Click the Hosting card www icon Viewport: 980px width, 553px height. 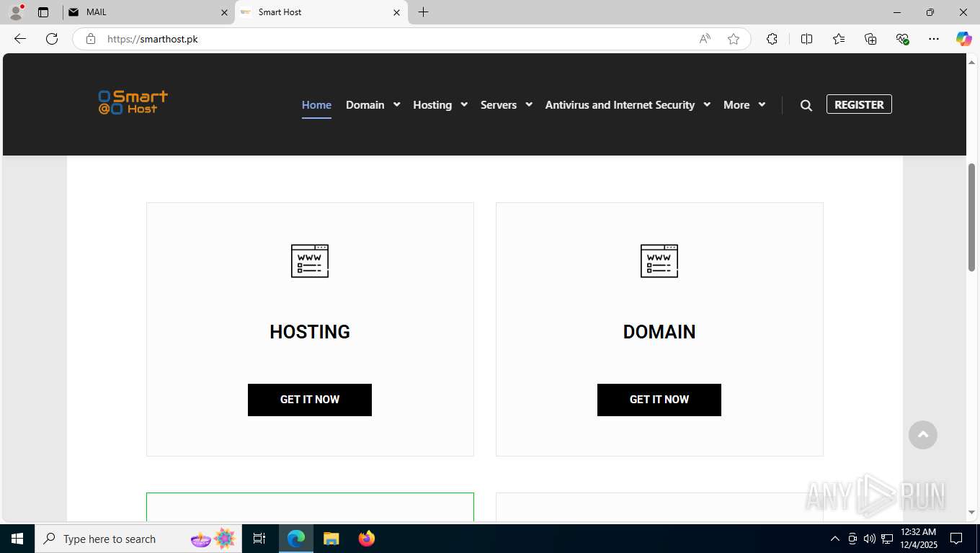tap(310, 261)
